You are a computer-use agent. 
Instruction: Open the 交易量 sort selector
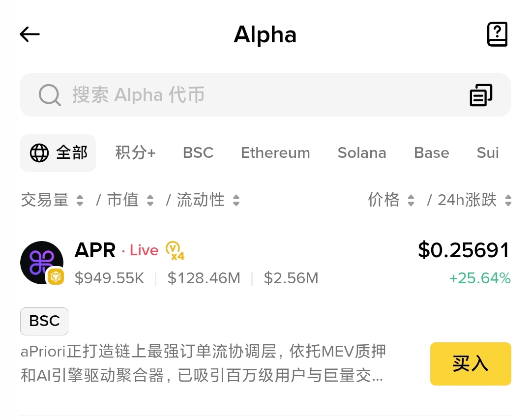(x=52, y=200)
